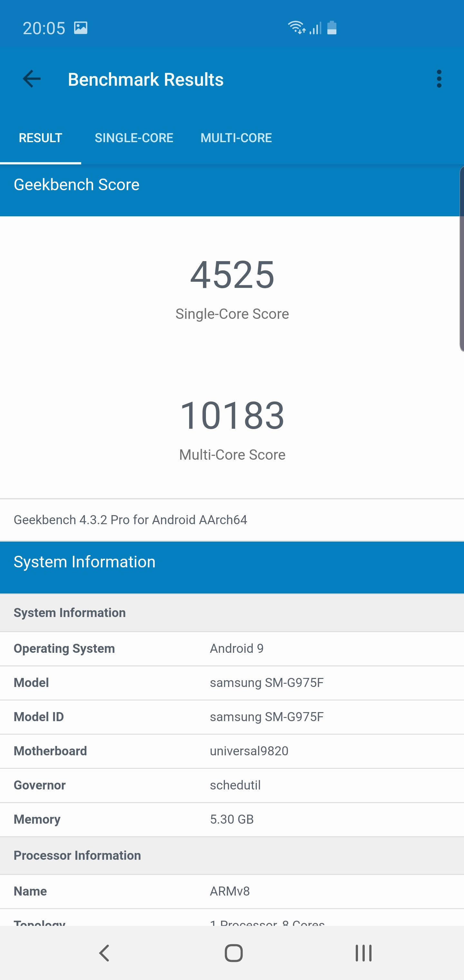Screen dimensions: 464x980
Task: Select the RESULT tab
Action: (x=40, y=138)
